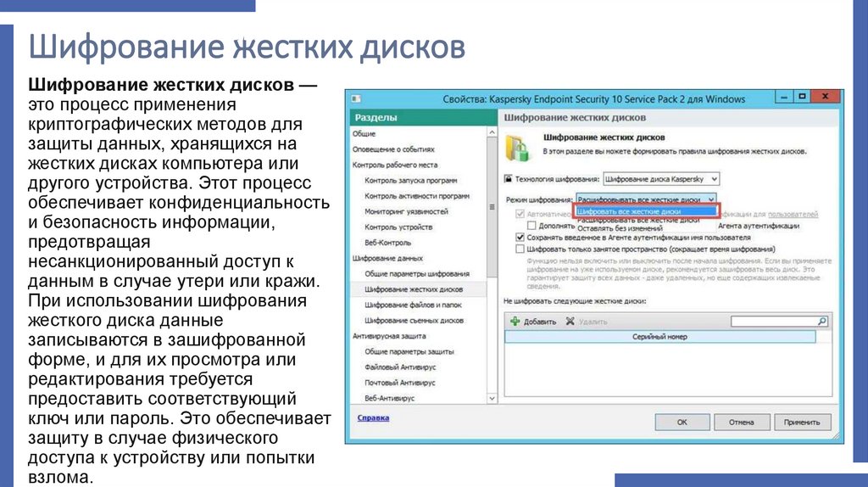Enable Шифровать только занятое пространство checkbox
This screenshot has height=487, width=868.
pos(520,249)
